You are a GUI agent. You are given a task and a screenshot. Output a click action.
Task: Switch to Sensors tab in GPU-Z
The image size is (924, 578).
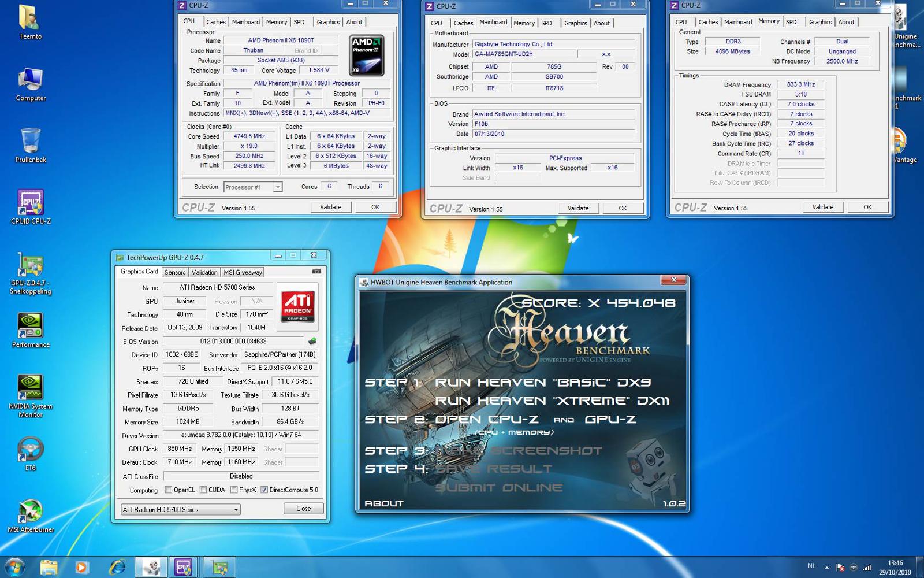click(175, 272)
